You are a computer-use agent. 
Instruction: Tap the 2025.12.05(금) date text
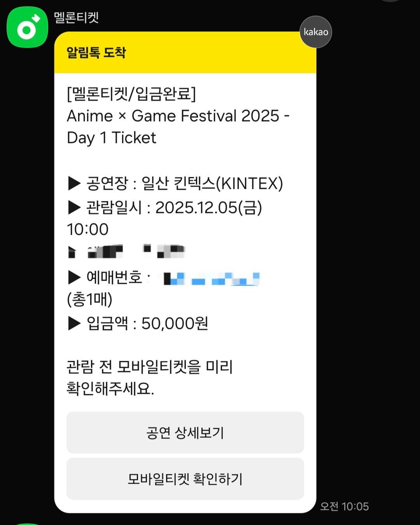click(208, 207)
